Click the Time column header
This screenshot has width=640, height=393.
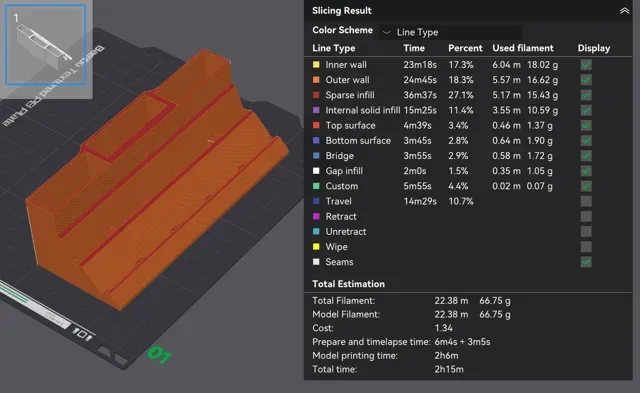tap(414, 48)
